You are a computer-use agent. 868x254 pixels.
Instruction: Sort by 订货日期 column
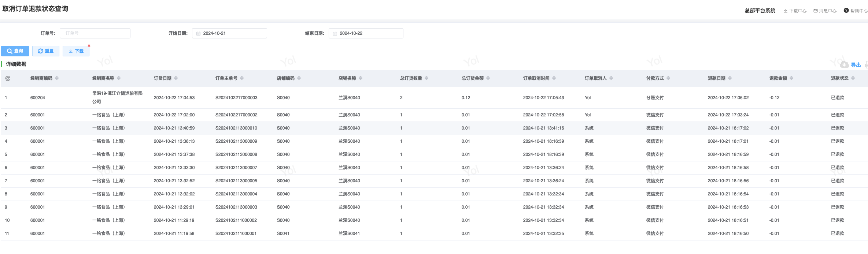(176, 78)
